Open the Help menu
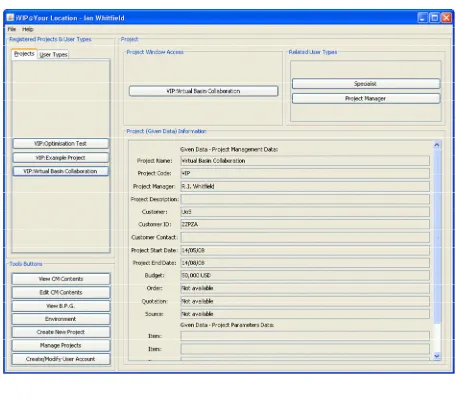456x402 pixels. (x=28, y=29)
